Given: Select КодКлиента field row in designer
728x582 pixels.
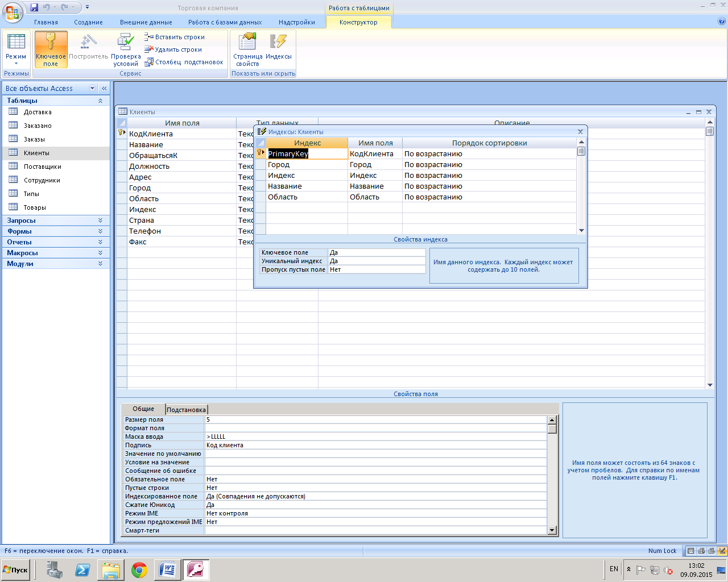Looking at the screenshot, I should (182, 134).
